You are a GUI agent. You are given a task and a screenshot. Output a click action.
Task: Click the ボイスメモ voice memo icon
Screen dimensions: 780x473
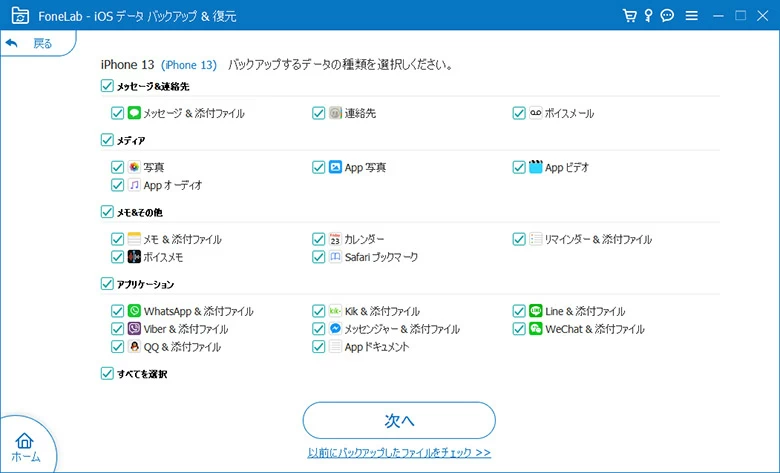(134, 257)
